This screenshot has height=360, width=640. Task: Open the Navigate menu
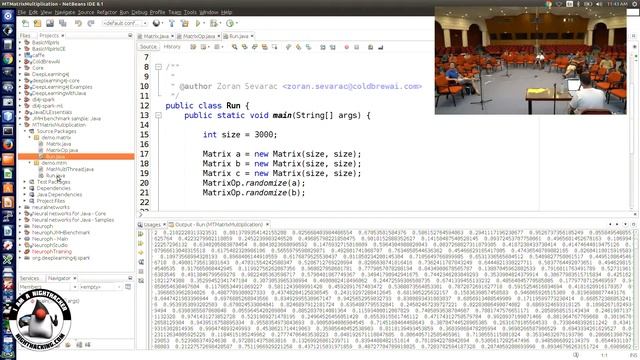(x=64, y=12)
